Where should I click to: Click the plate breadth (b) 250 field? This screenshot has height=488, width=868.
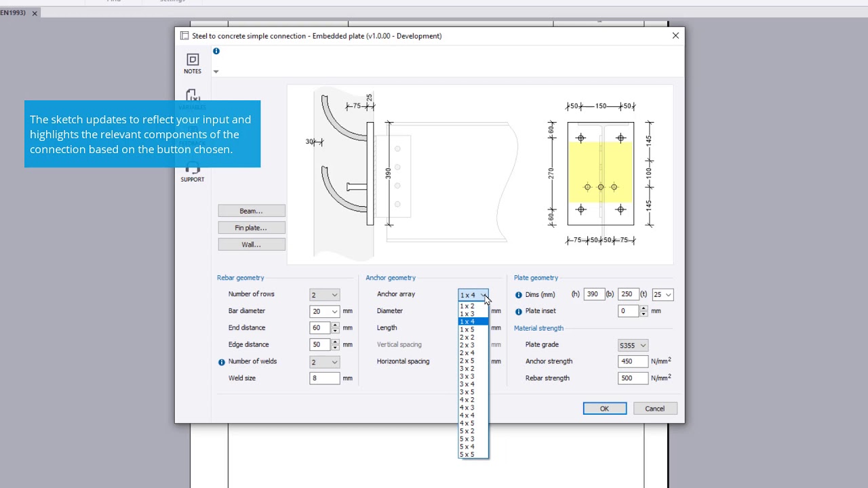[x=628, y=294]
